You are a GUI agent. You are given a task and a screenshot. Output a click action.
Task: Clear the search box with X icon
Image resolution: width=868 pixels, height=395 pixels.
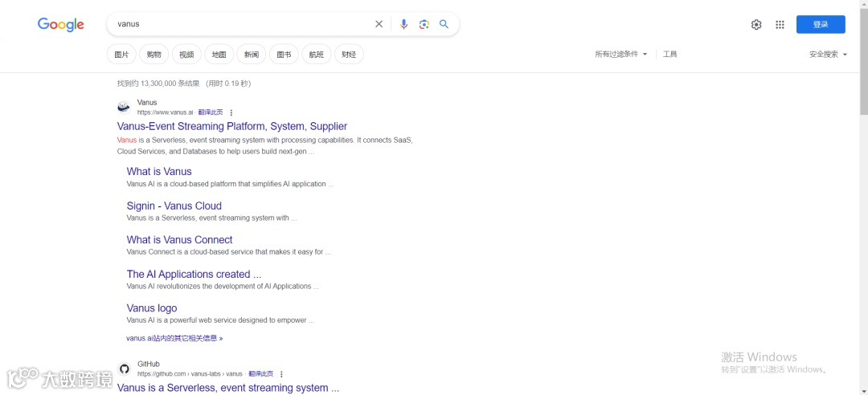click(379, 24)
